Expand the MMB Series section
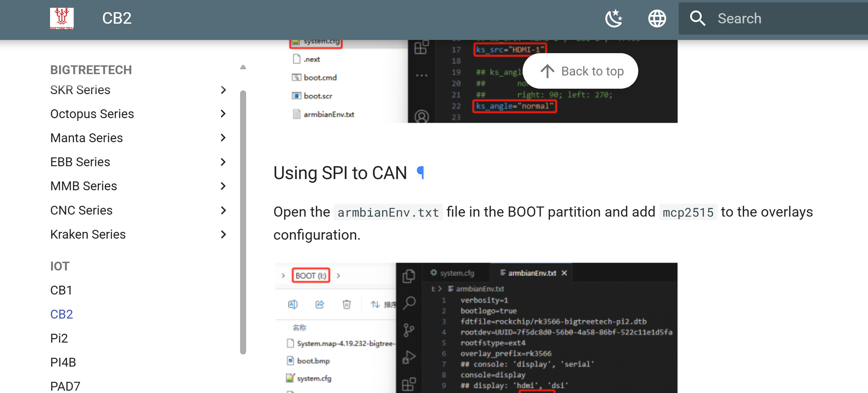Viewport: 868px width, 393px height. pos(223,186)
